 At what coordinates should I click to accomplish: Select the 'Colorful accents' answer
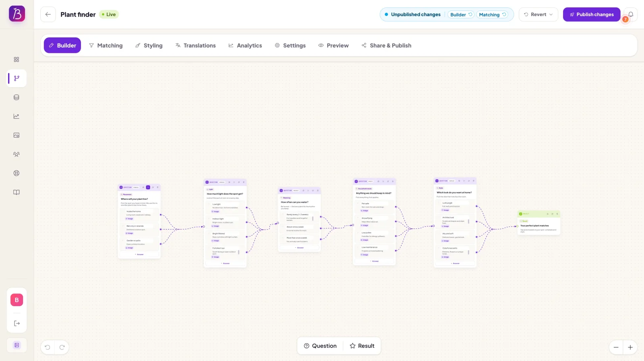(455, 252)
